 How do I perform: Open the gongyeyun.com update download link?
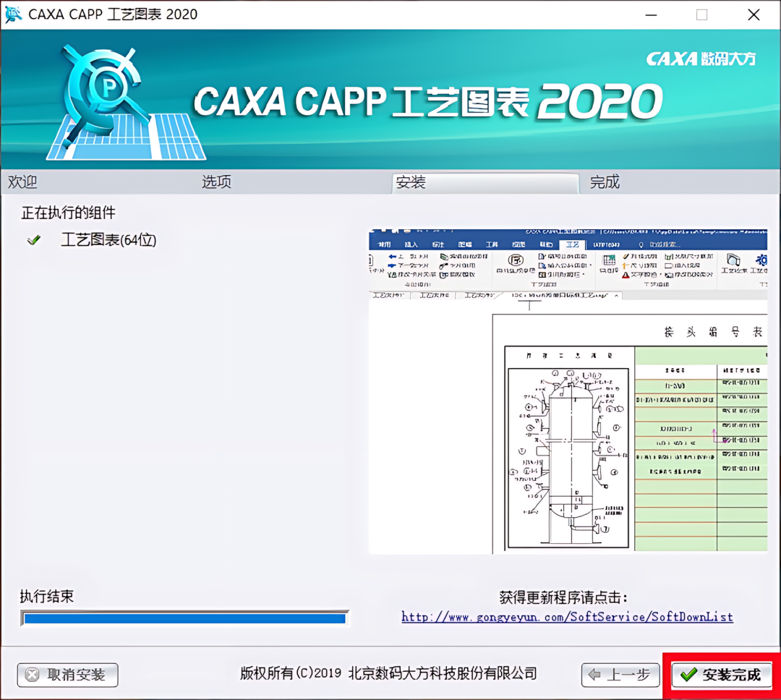pyautogui.click(x=568, y=617)
